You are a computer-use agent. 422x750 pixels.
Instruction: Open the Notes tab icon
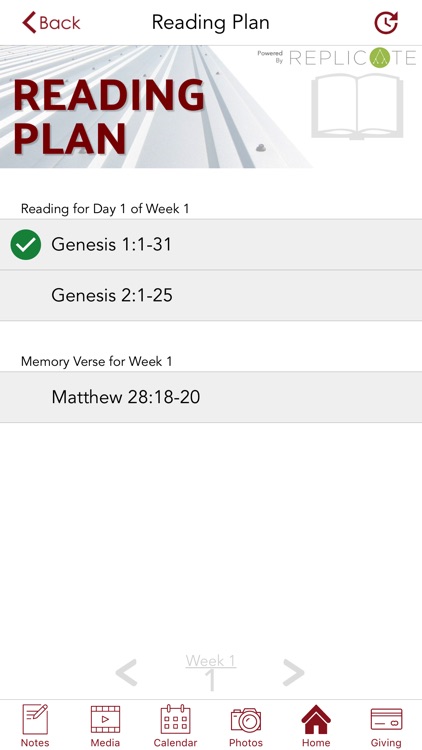click(x=35, y=718)
